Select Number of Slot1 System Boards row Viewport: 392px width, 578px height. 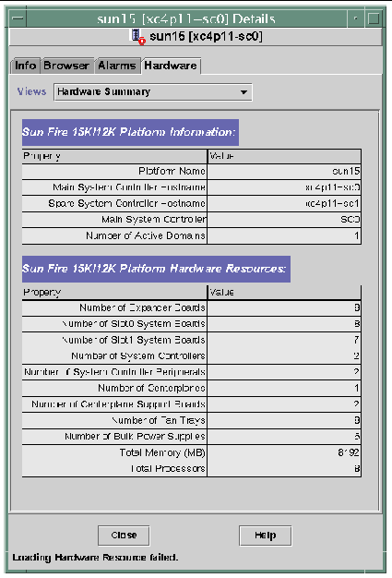[x=192, y=340]
